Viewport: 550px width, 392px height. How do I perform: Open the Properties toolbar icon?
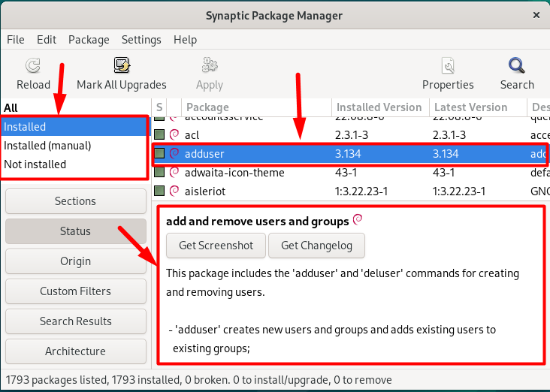pos(448,65)
